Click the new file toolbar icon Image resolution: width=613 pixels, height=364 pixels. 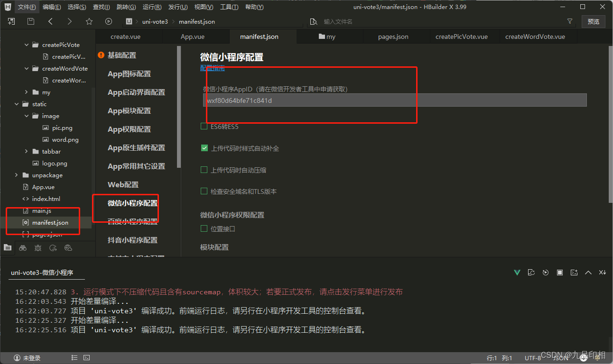[11, 21]
